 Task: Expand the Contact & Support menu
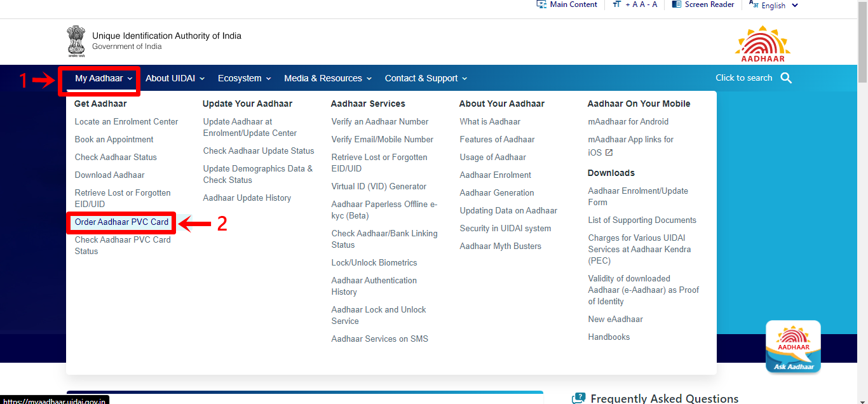click(x=426, y=78)
